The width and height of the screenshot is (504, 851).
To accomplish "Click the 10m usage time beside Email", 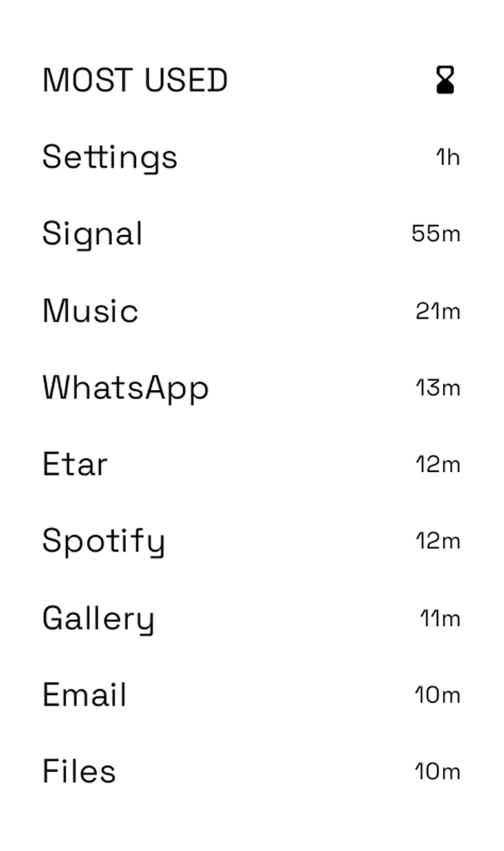I will (436, 695).
